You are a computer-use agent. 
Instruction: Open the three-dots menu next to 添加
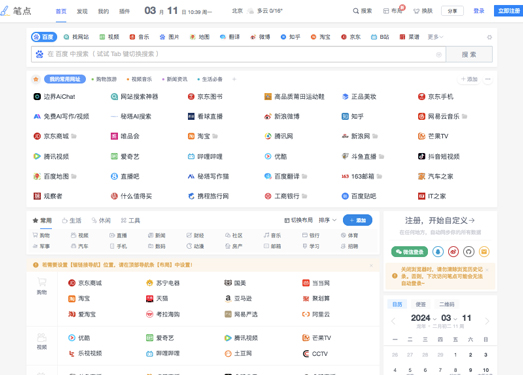coord(488,79)
